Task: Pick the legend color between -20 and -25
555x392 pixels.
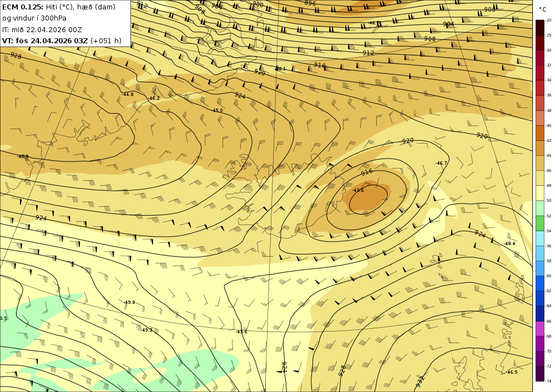Action: [x=540, y=28]
